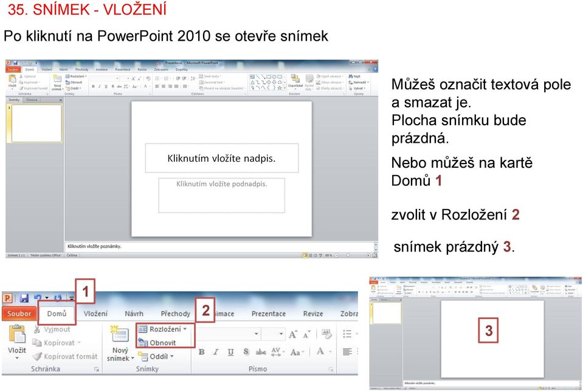Screen dimensions: 583x392
Task: Click the notes field in the top window
Action: 219,246
